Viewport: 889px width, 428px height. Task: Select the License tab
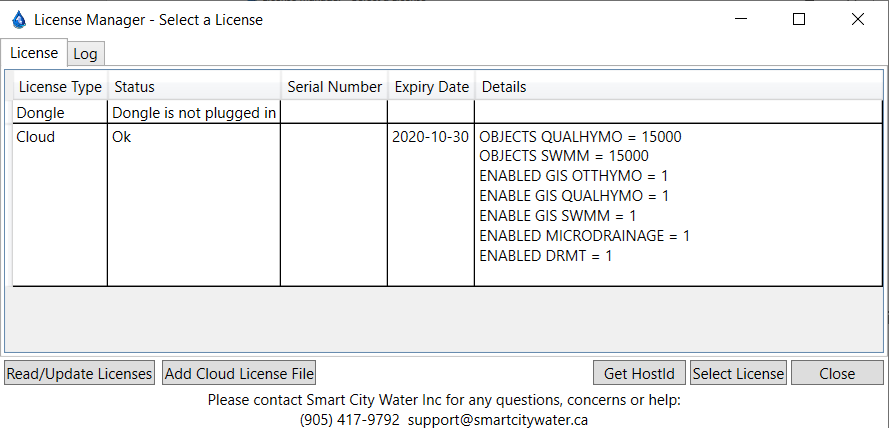click(34, 53)
